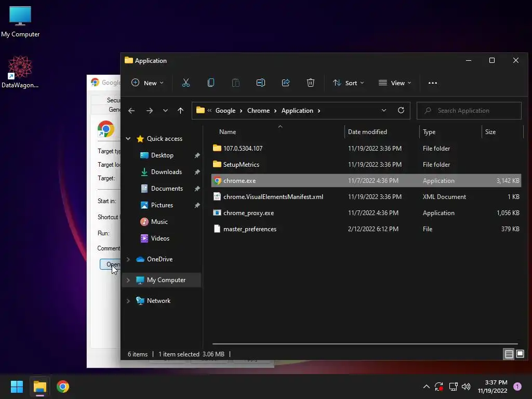Go forward with the right arrow
The height and width of the screenshot is (399, 532).
click(149, 111)
